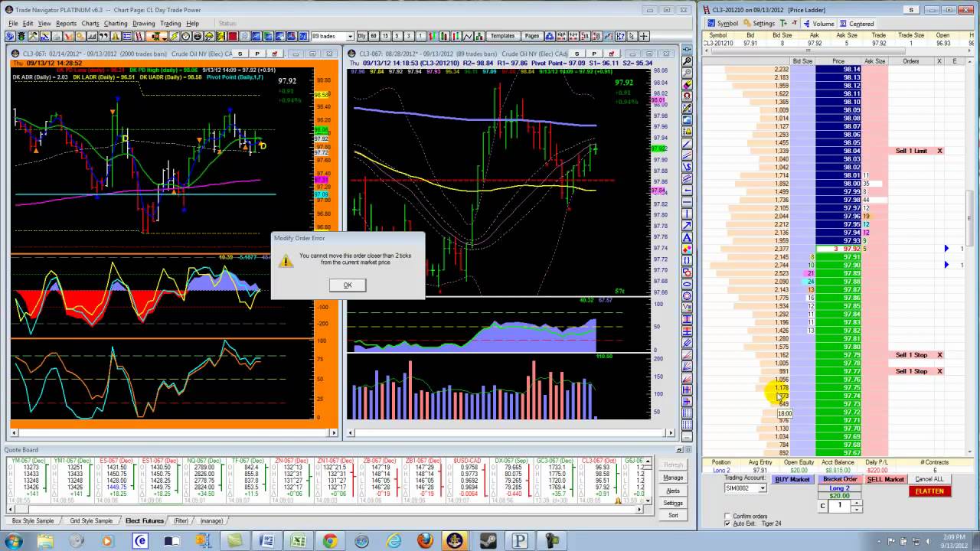Screen dimensions: 980x551
Task: Open Firefox from the taskbar
Action: point(424,541)
